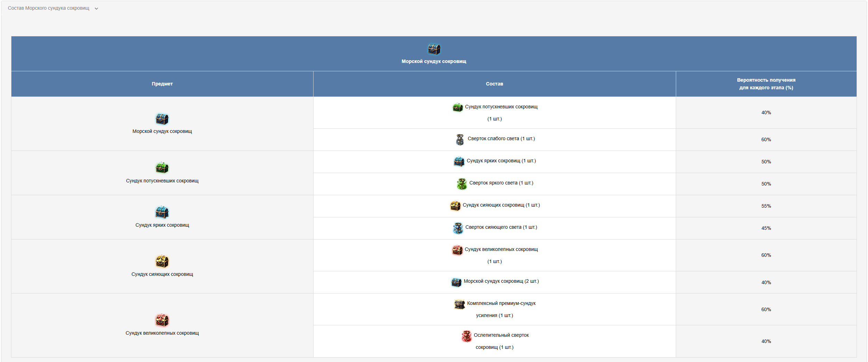The image size is (868, 362).
Task: Click text Сверток сияющего света (1 шт.)
Action: 501,227
